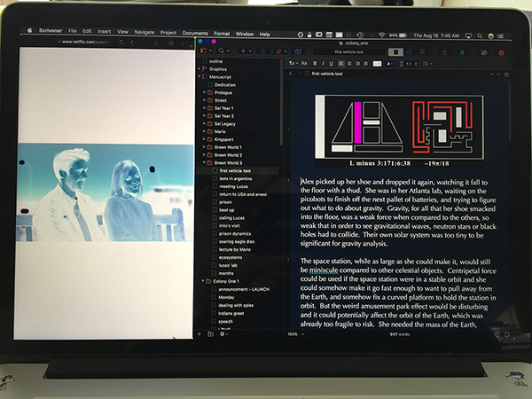
Task: Justify text in format bar
Action: point(365,64)
